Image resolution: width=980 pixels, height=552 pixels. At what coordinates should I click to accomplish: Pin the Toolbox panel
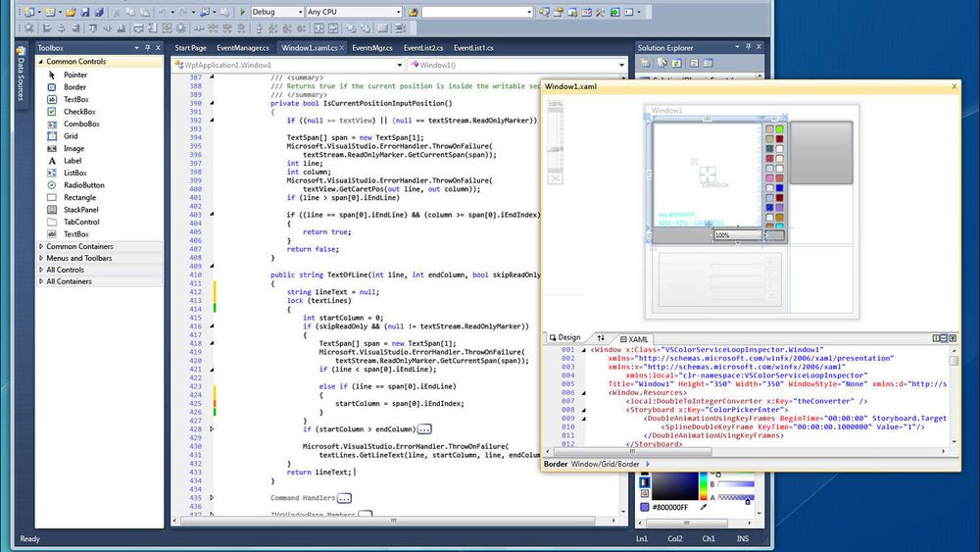(148, 47)
